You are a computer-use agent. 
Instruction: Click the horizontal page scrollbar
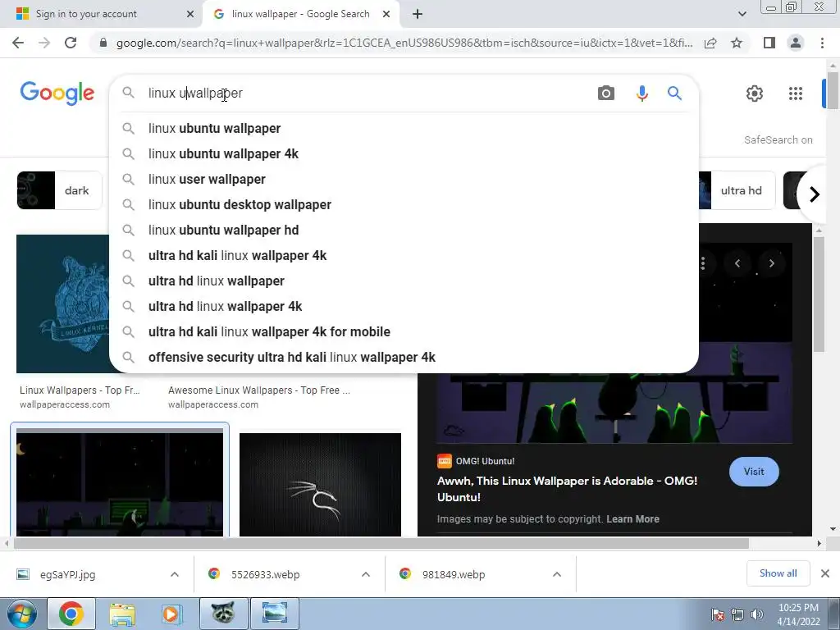click(381, 543)
